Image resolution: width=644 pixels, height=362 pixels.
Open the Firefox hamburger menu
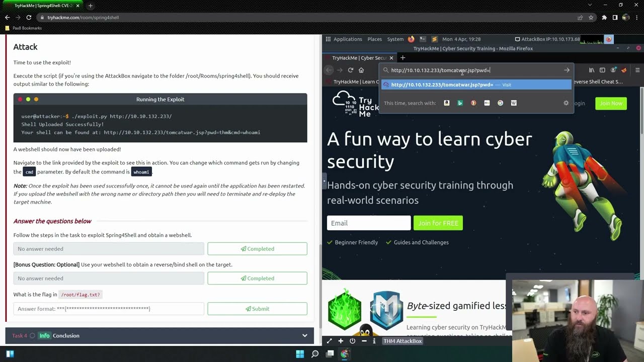(637, 70)
